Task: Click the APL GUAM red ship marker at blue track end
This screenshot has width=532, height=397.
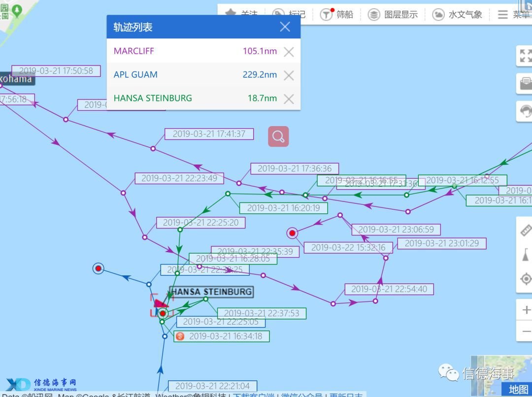Action: tap(99, 268)
